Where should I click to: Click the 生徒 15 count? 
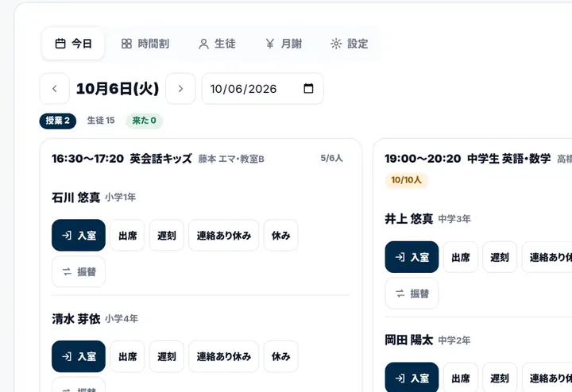pos(101,121)
